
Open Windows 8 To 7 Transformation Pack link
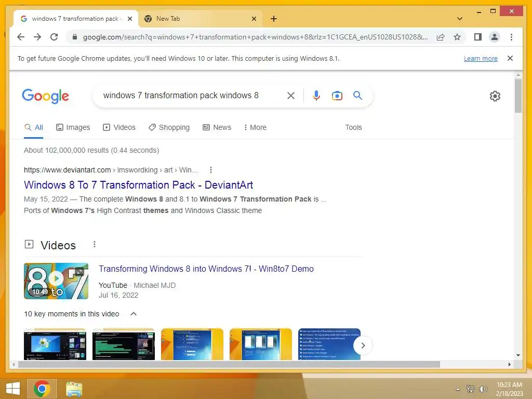click(x=138, y=185)
